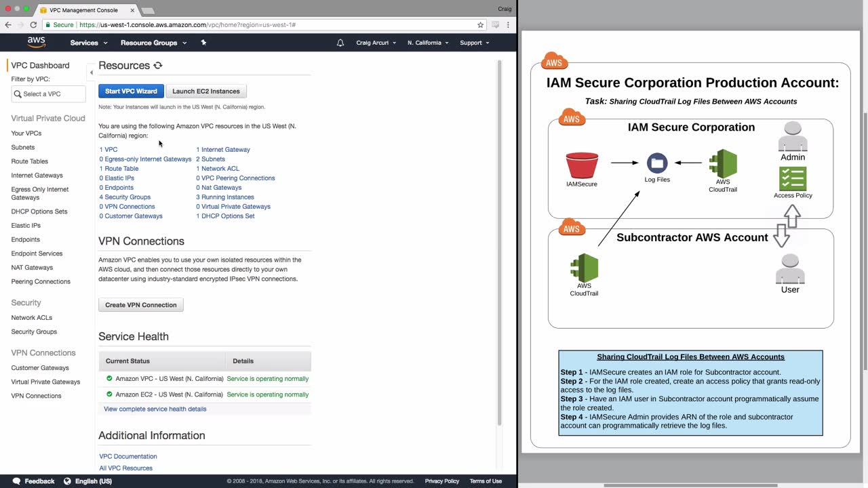This screenshot has width=868, height=488.
Task: Click the secure lock icon in address bar
Action: [x=47, y=24]
